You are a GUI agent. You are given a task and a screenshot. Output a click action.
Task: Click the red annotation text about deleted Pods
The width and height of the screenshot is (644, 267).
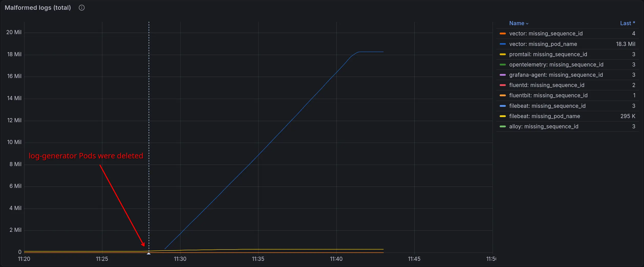[86, 156]
